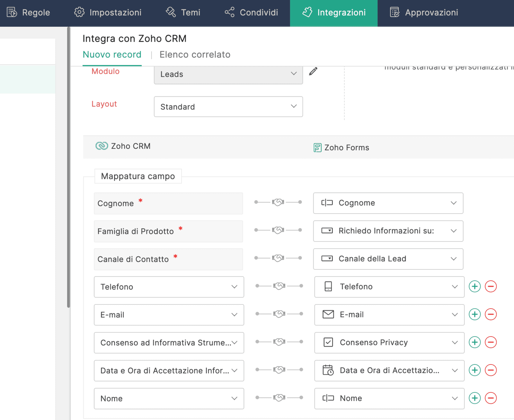Click the handshake icon on Cognome row
This screenshot has width=514, height=420.
278,202
